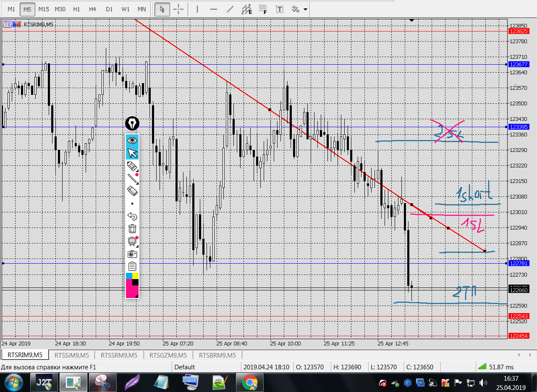
Task: Click the chart shift marker triangle at top
Action: [x=412, y=20]
